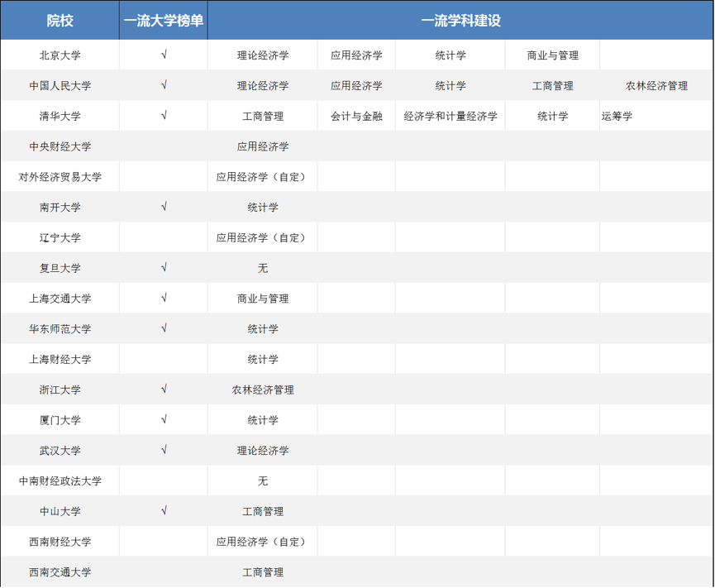
Task: Select the 浙江大学 cell
Action: pyautogui.click(x=60, y=390)
